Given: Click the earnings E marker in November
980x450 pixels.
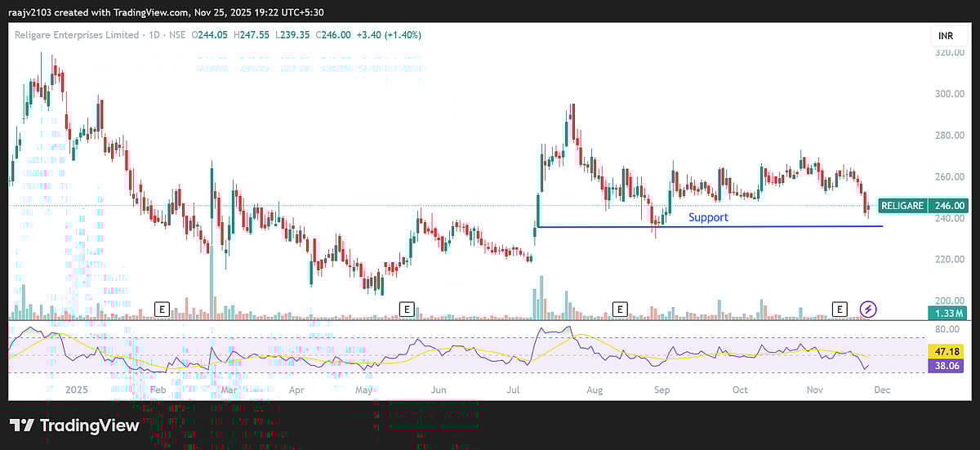Looking at the screenshot, I should [x=840, y=309].
